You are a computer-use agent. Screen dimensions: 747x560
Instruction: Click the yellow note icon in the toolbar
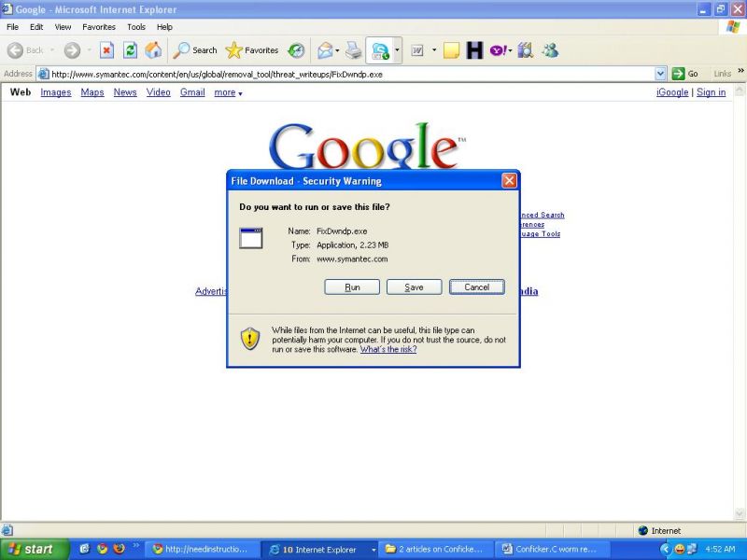[451, 50]
